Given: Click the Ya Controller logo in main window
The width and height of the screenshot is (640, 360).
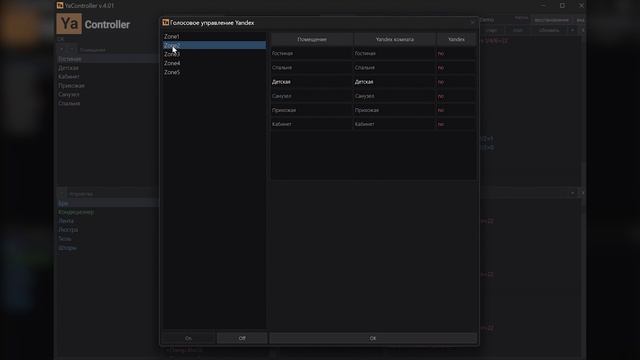Looking at the screenshot, I should pos(93,24).
